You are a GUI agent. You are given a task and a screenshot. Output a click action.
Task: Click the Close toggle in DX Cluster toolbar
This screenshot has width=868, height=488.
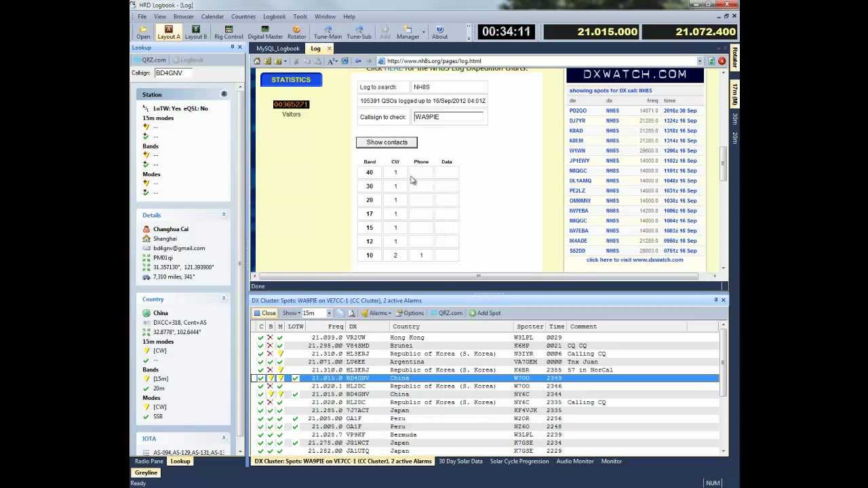click(x=264, y=313)
